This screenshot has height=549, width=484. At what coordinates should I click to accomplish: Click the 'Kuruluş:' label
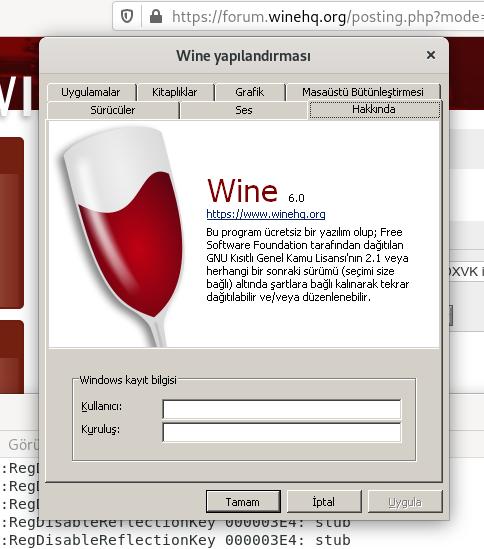[x=101, y=429]
